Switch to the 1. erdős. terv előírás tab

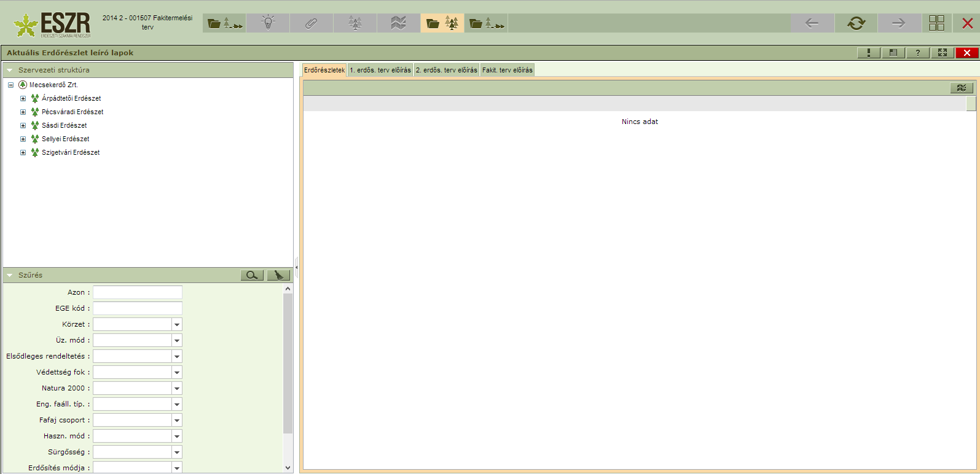point(380,70)
